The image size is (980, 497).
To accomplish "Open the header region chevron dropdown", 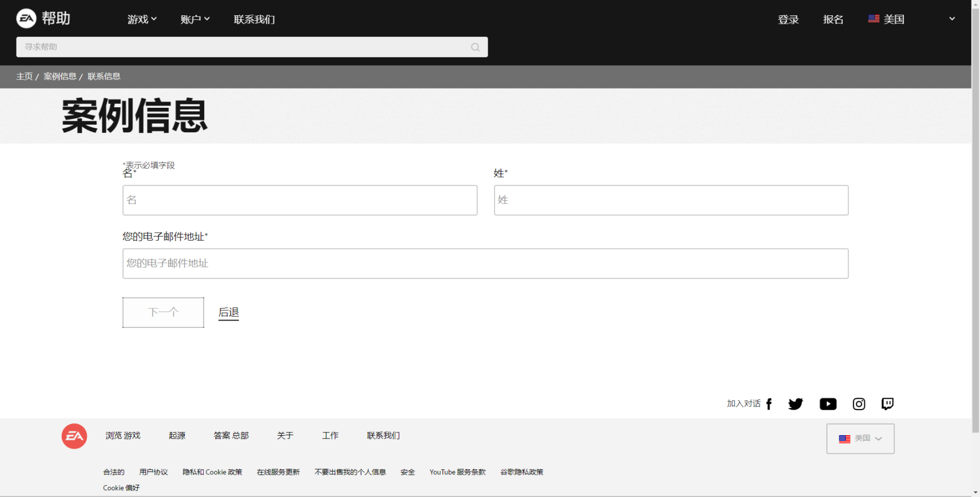I will pyautogui.click(x=952, y=19).
